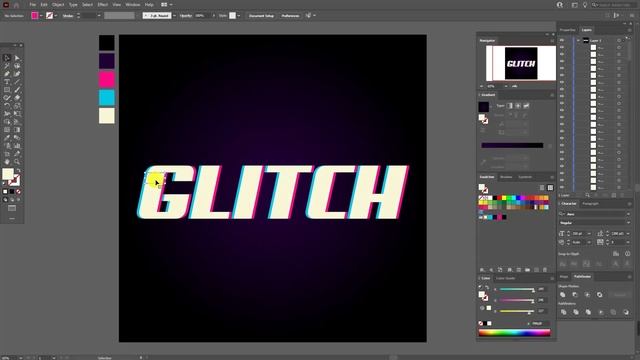Open the font family dropdown in Character panel
The image size is (640, 360).
pyautogui.click(x=628, y=214)
